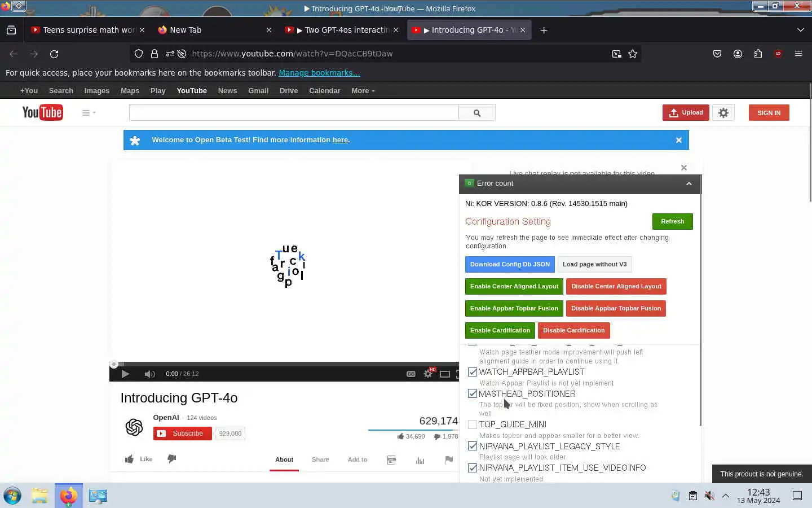Click Download Config Db JSON
The height and width of the screenshot is (508, 812).
click(510, 264)
